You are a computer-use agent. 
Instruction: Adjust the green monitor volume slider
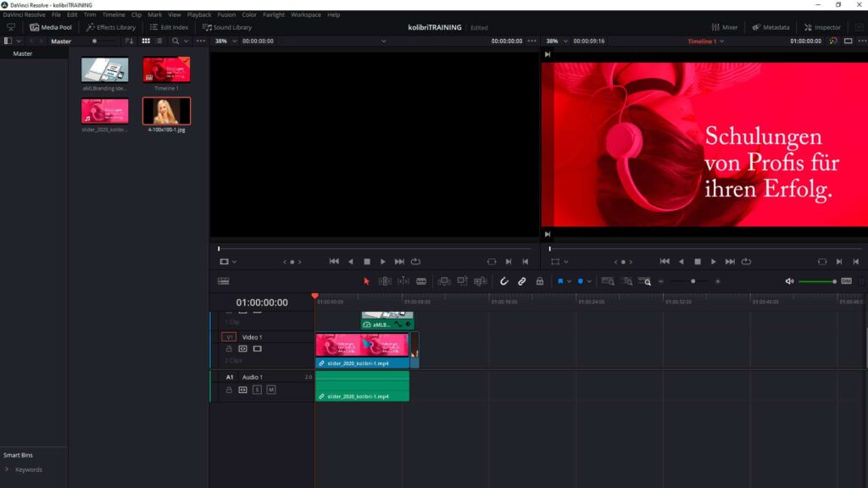pos(817,281)
